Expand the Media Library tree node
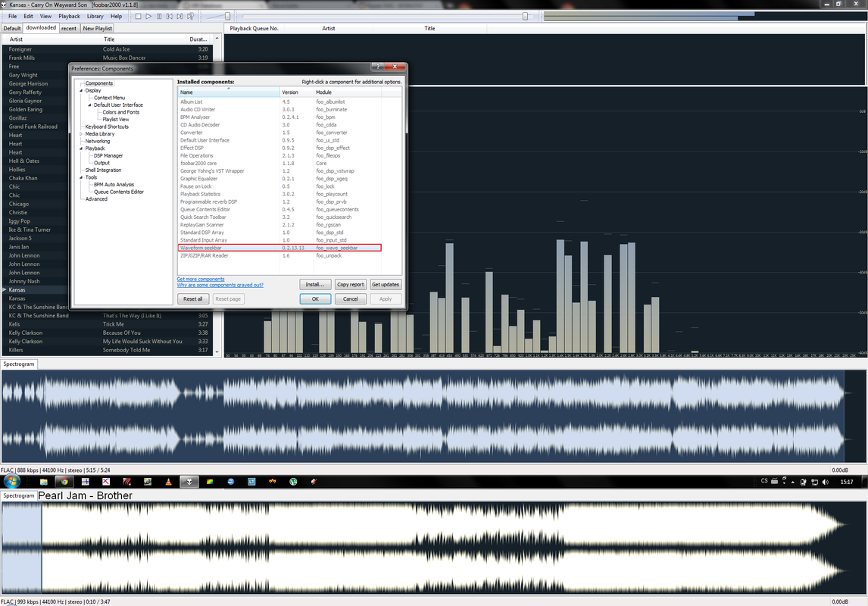The height and width of the screenshot is (606, 868). click(81, 134)
